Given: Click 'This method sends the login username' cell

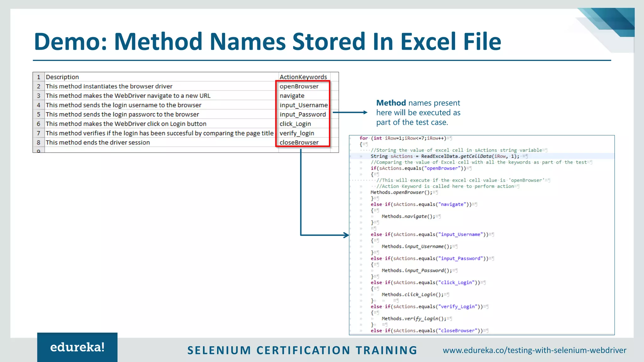Looking at the screenshot, I should tap(161, 105).
